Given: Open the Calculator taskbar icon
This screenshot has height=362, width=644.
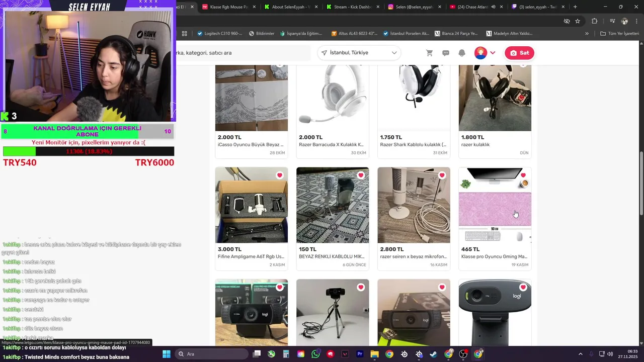Looking at the screenshot, I should click(x=286, y=354).
